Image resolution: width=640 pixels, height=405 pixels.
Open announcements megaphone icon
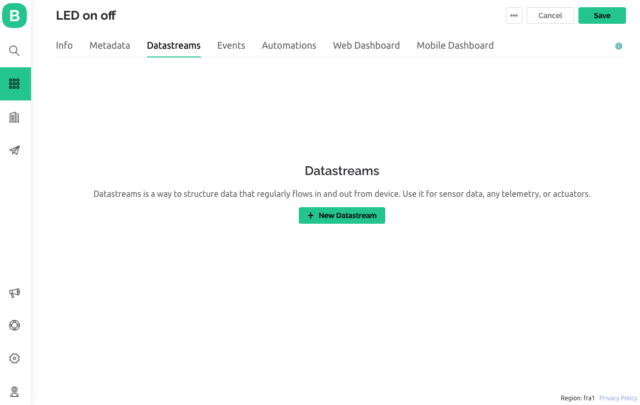(x=15, y=293)
